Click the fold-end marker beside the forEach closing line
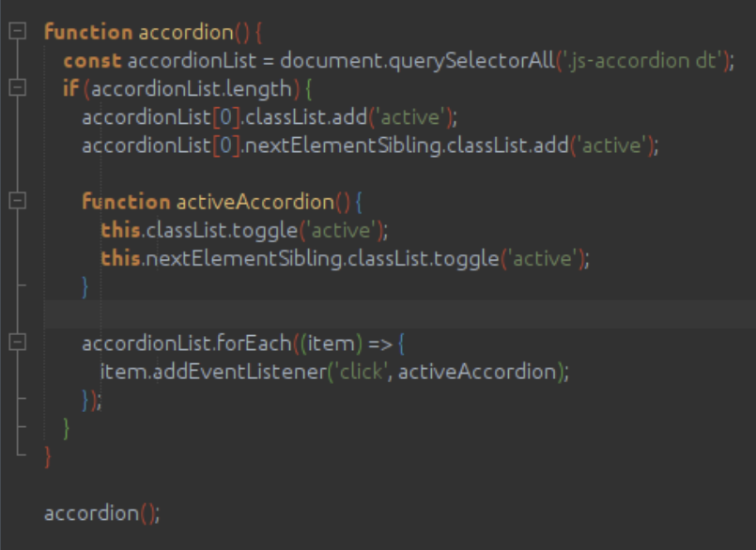The width and height of the screenshot is (756, 550). [17, 400]
